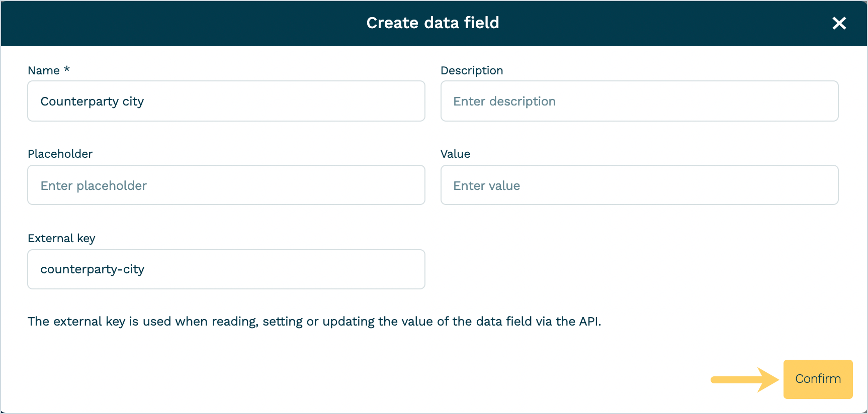Click the Description label text
Image resolution: width=868 pixels, height=414 pixels.
coord(471,70)
